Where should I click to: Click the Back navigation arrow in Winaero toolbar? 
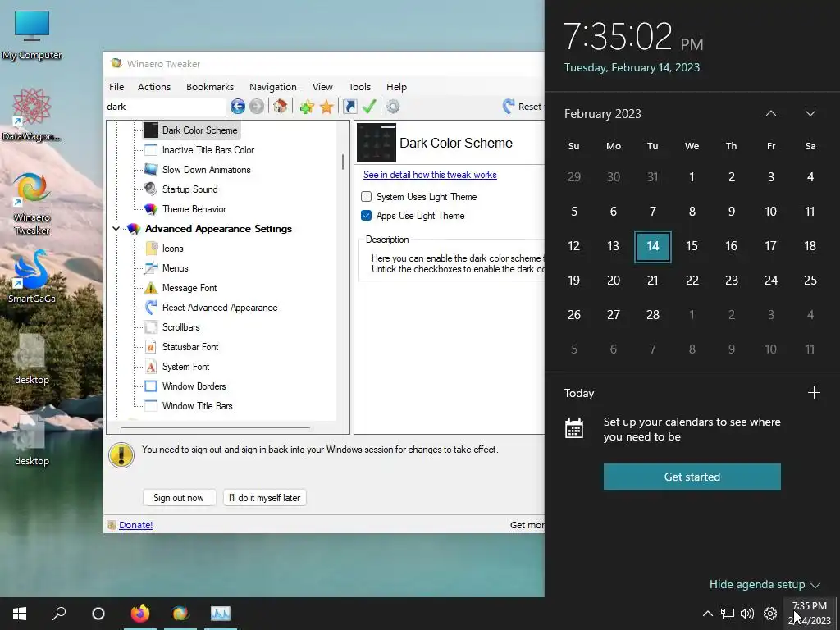238,107
